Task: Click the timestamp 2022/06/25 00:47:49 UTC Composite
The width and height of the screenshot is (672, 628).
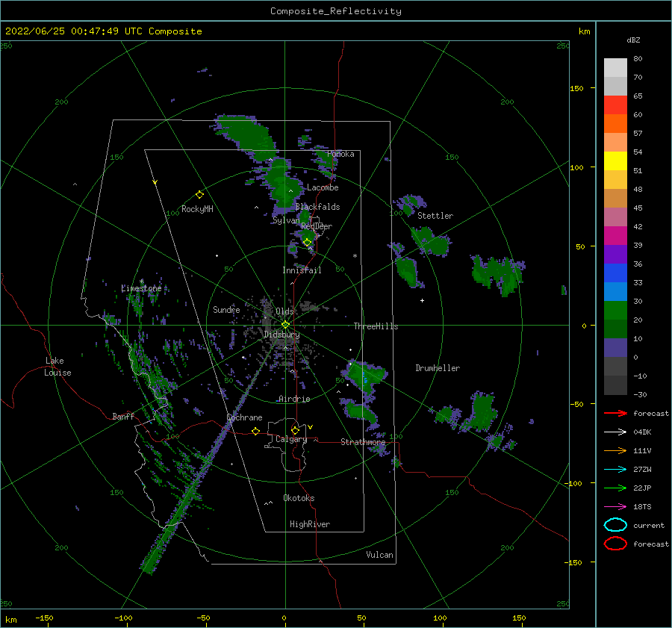Action: pyautogui.click(x=103, y=31)
